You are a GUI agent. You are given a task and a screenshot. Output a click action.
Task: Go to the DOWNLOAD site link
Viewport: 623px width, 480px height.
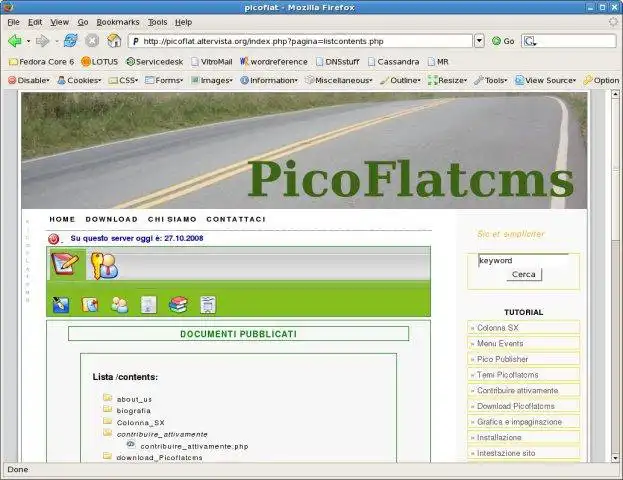pyautogui.click(x=112, y=219)
